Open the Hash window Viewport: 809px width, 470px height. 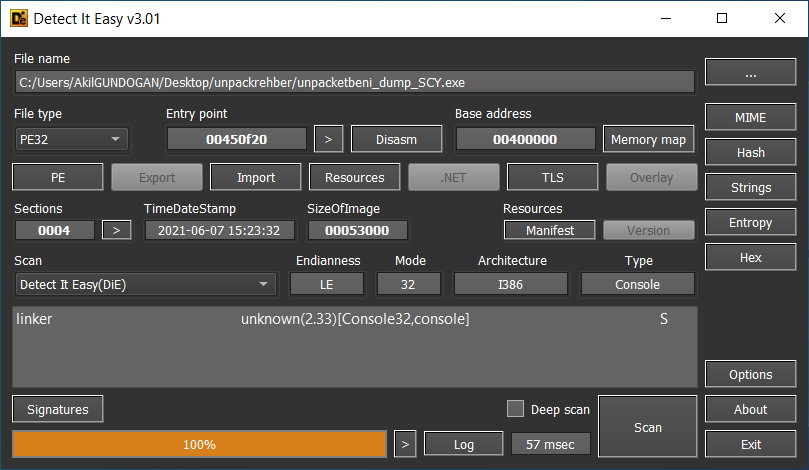[x=750, y=152]
